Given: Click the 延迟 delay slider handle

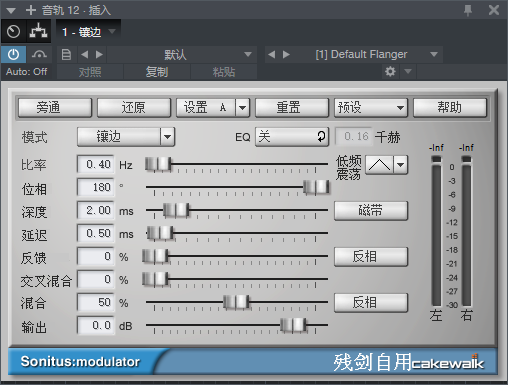Looking at the screenshot, I should tap(160, 233).
